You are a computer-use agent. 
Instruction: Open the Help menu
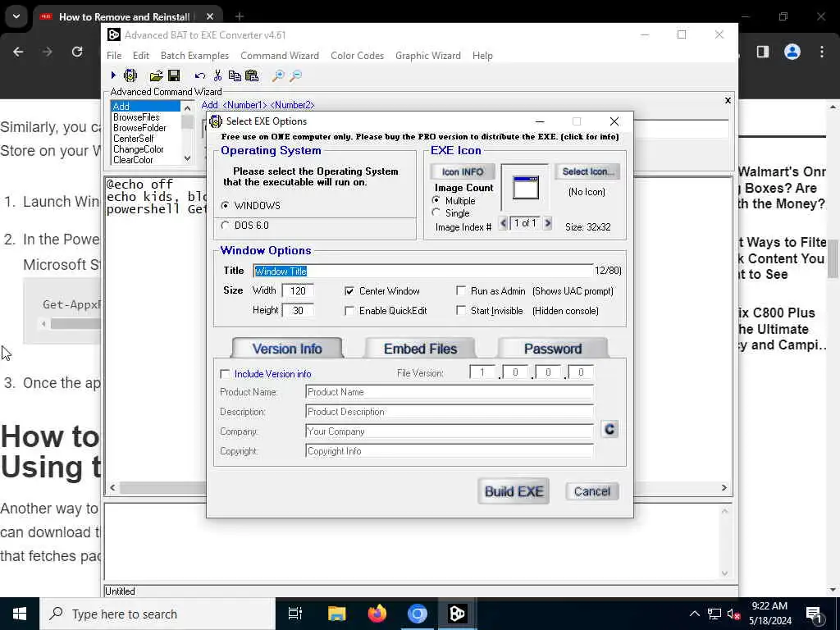(482, 56)
